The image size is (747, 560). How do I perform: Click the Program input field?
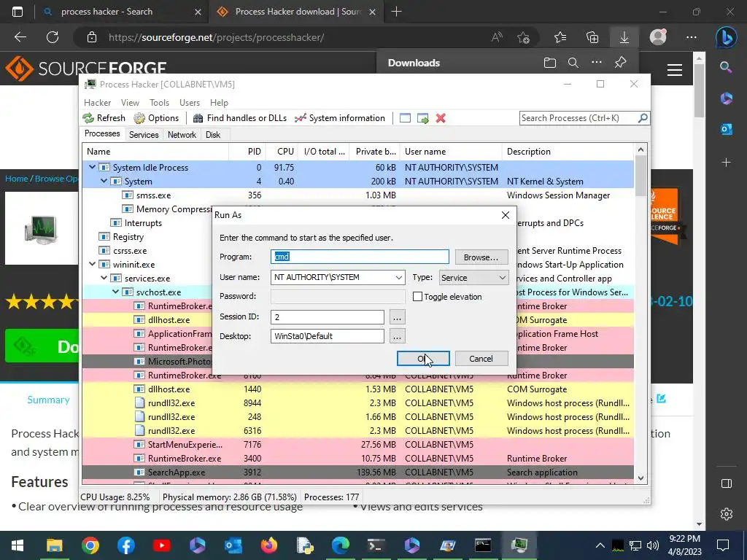coord(360,257)
